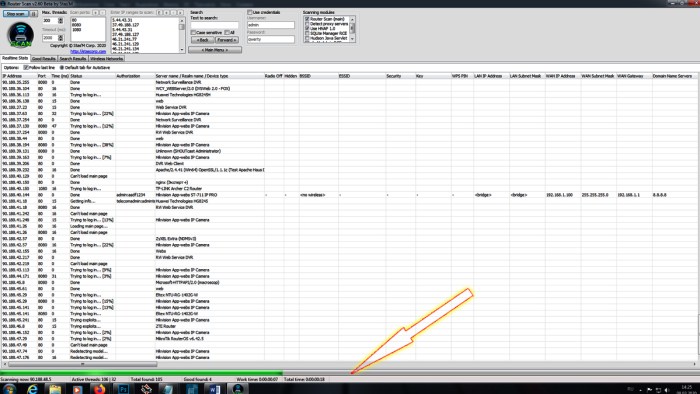Focus the Username field containing admin

click(271, 25)
